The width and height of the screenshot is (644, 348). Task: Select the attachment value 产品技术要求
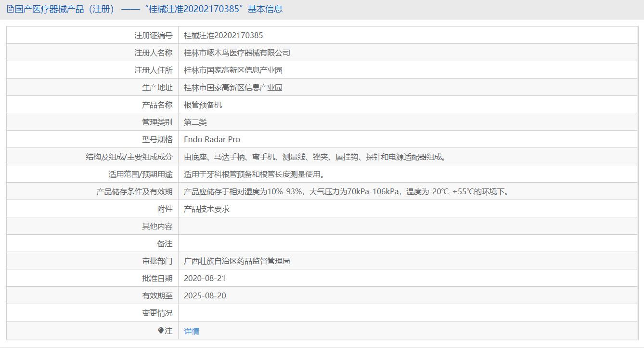pos(207,209)
